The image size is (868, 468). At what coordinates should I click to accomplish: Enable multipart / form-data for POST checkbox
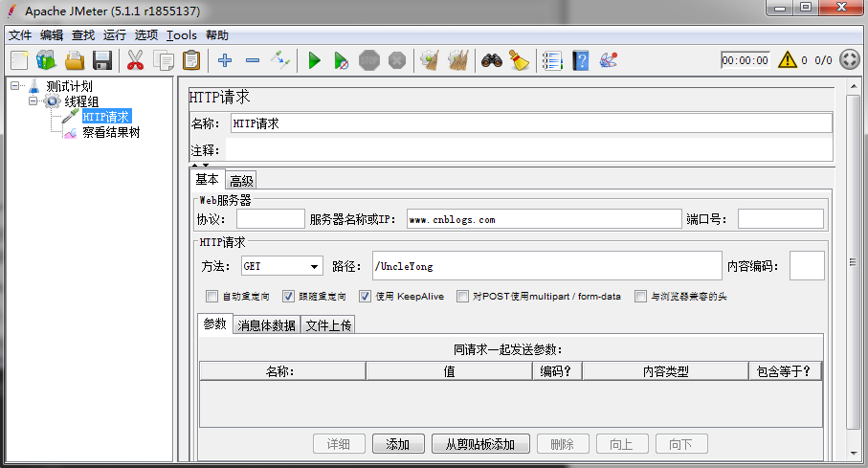[462, 297]
